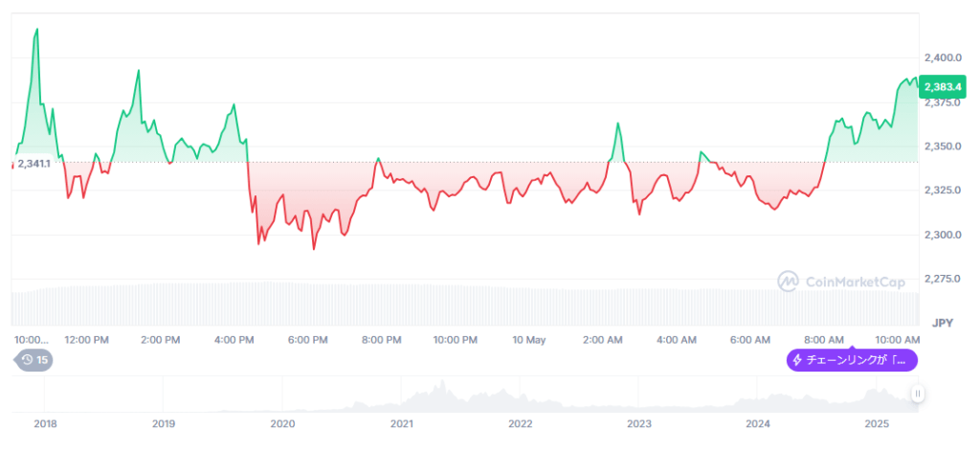Click the 4:00 PM time axis label

(x=234, y=340)
